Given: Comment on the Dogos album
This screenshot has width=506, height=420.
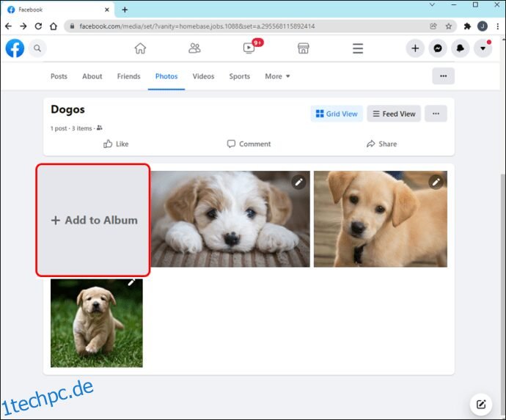Looking at the screenshot, I should pos(249,144).
